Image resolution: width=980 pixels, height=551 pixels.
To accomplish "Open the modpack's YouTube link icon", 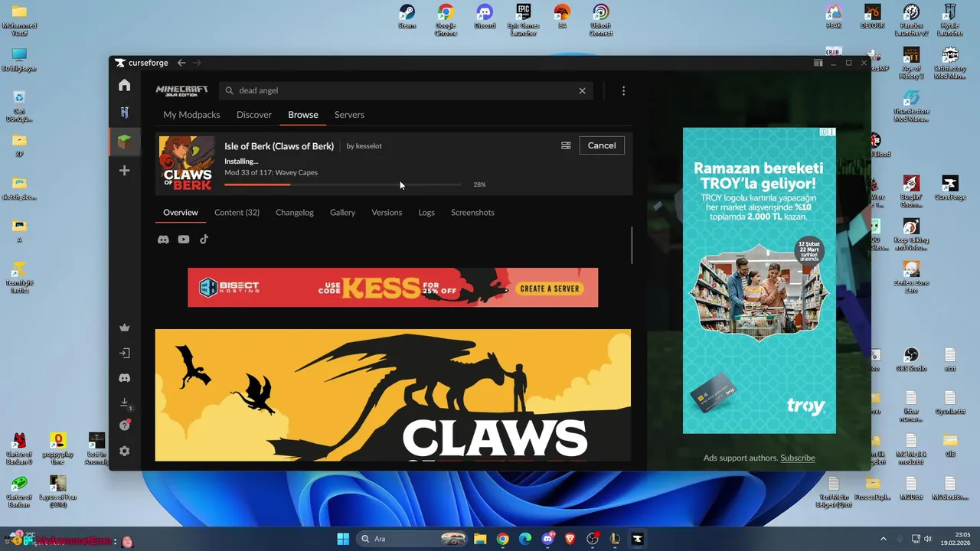I will coord(184,240).
